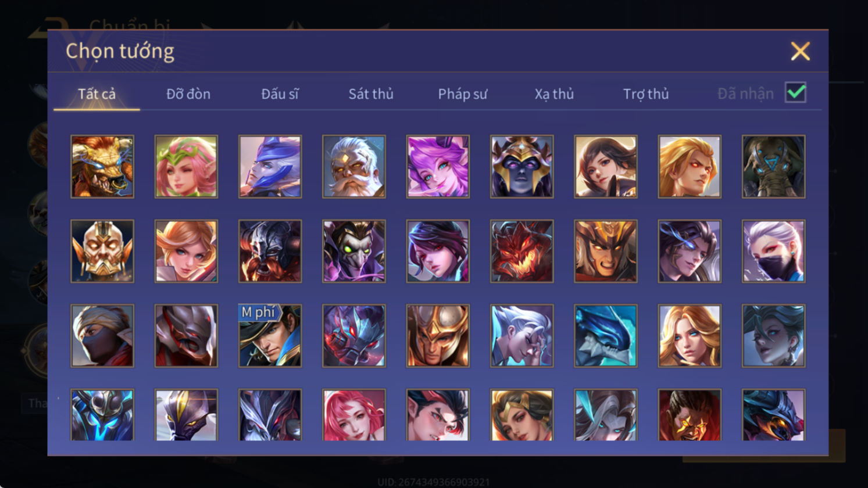Pick the hero marked M phí
The image size is (868, 488).
(x=270, y=336)
